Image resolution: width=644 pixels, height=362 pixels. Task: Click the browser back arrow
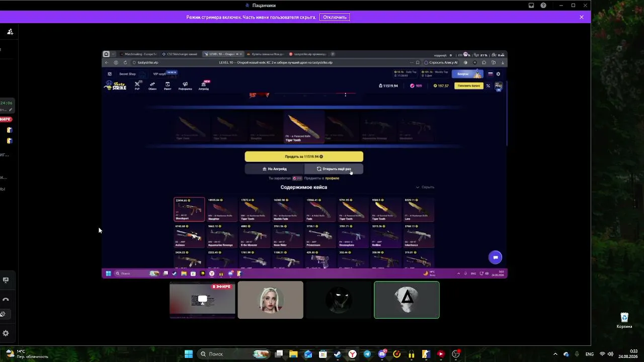click(x=106, y=62)
